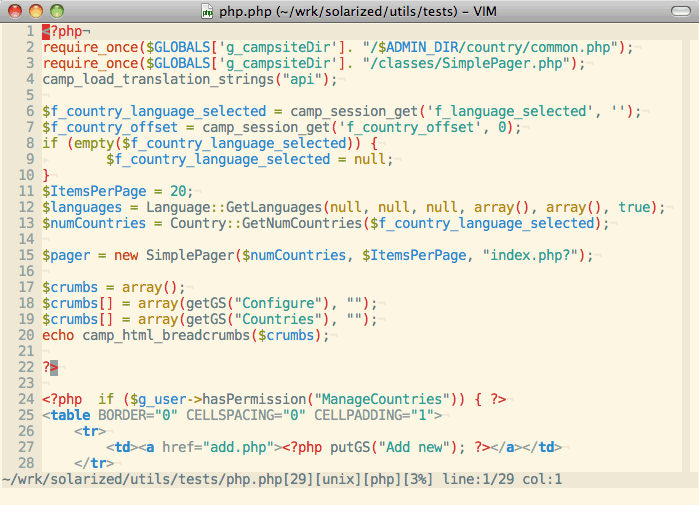Image resolution: width=699 pixels, height=505 pixels.
Task: Toggle the toolbar pill button in title bar
Action: click(677, 11)
